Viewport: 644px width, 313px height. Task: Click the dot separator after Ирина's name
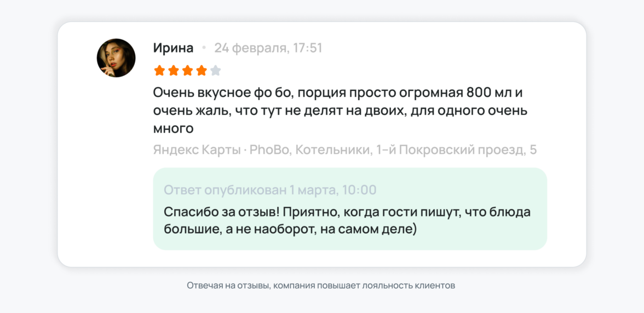tap(204, 48)
